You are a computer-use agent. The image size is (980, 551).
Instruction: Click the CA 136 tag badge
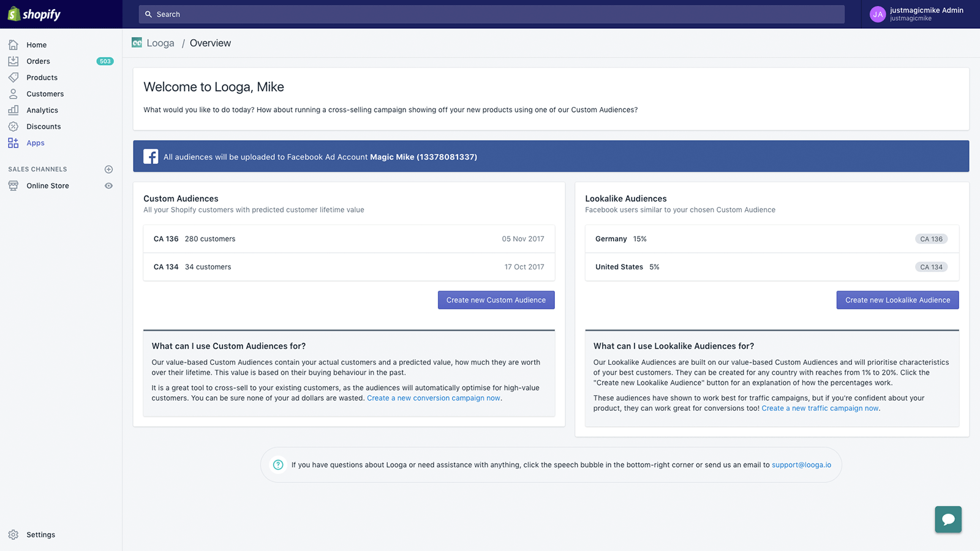point(931,239)
